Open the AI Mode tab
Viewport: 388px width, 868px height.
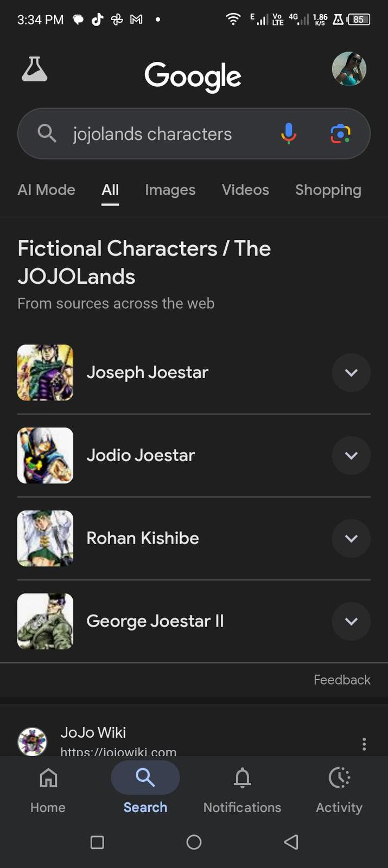coord(46,190)
